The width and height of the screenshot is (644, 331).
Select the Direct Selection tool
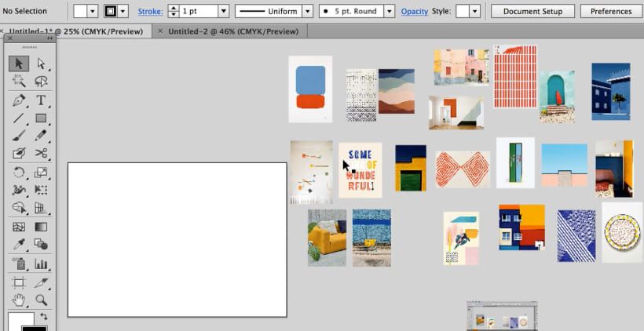[41, 64]
